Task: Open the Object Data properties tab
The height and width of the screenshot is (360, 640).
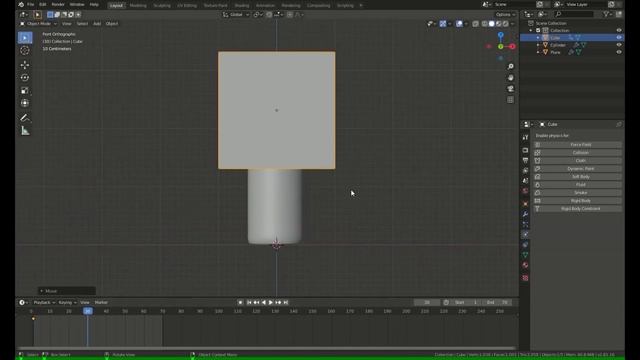Action: tap(525, 255)
